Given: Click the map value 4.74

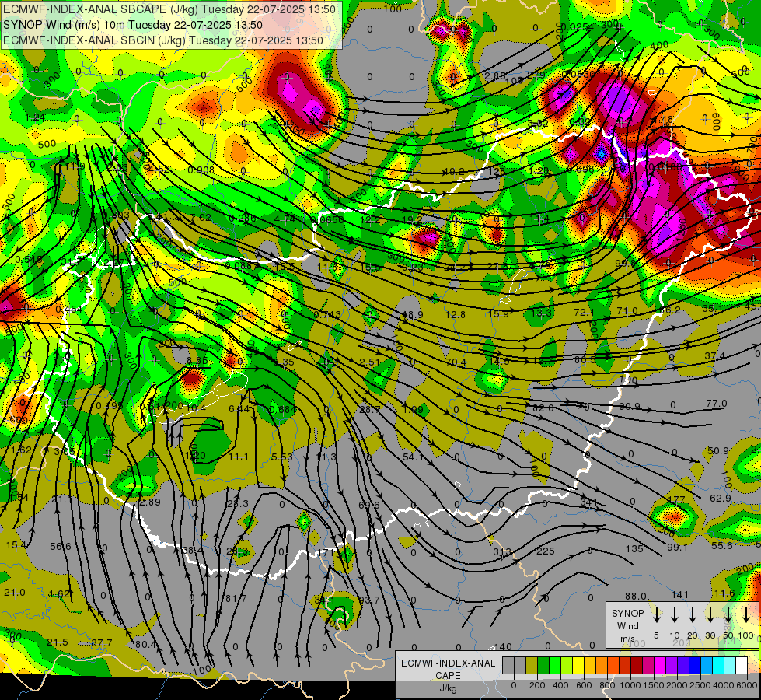Looking at the screenshot, I should pos(285,219).
